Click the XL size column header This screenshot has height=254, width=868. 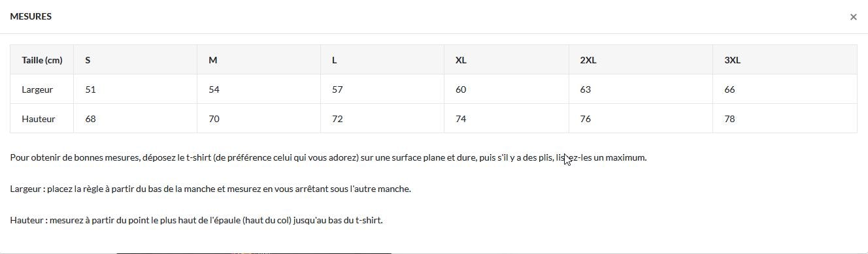(x=507, y=60)
